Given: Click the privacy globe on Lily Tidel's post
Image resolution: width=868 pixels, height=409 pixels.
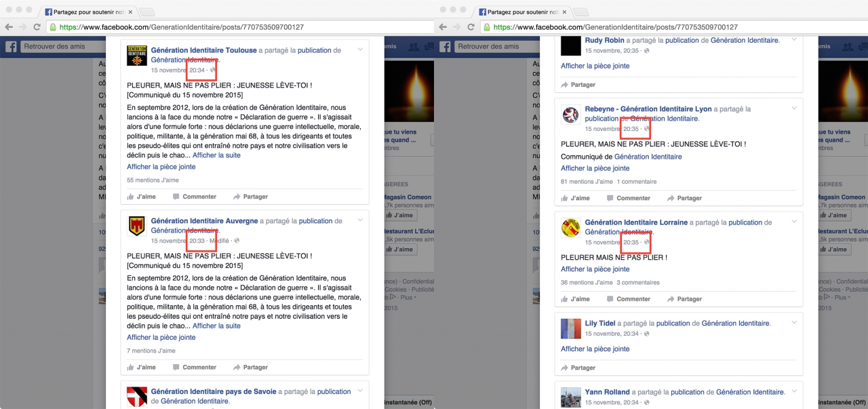Looking at the screenshot, I should pos(646,334).
